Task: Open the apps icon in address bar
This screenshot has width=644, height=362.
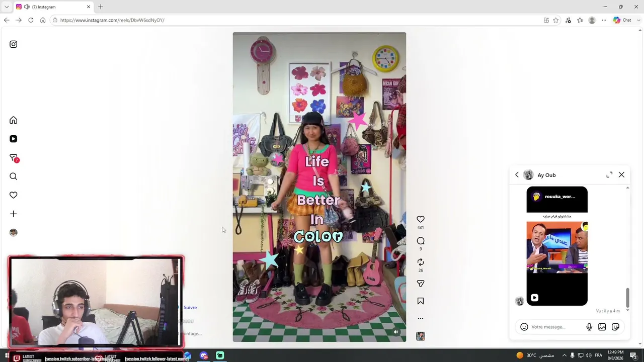Action: click(546, 20)
